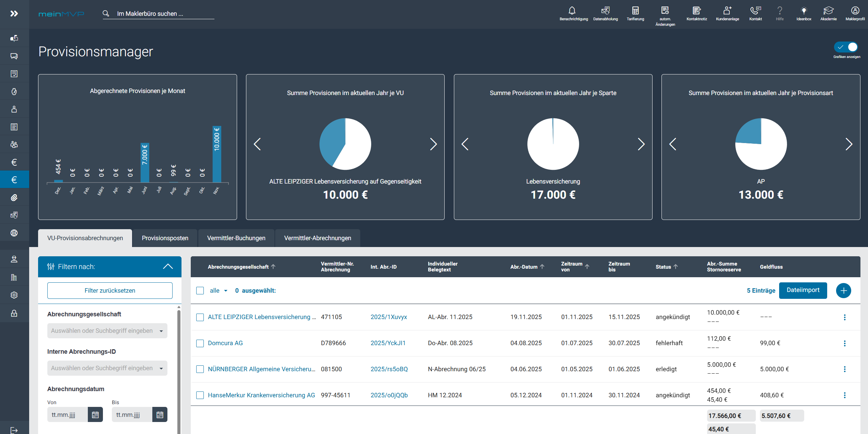Collapse the Filtern nach panel
Screen dimensions: 868x434
[168, 266]
